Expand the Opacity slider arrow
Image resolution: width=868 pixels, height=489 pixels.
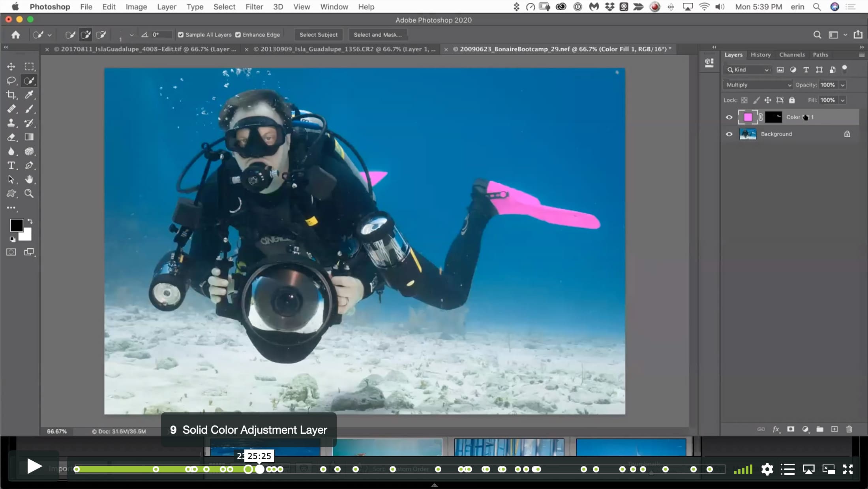coord(843,85)
